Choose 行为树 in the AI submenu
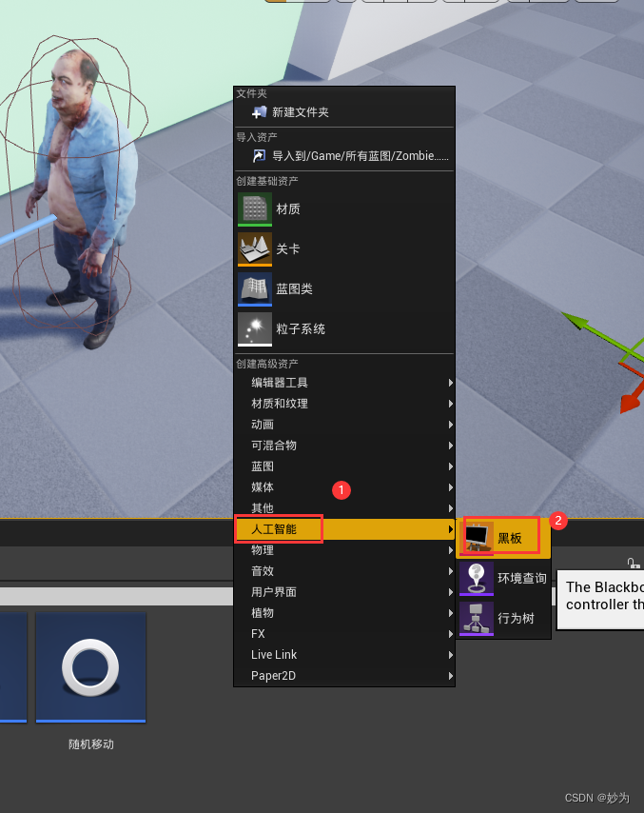This screenshot has width=644, height=813. click(503, 618)
